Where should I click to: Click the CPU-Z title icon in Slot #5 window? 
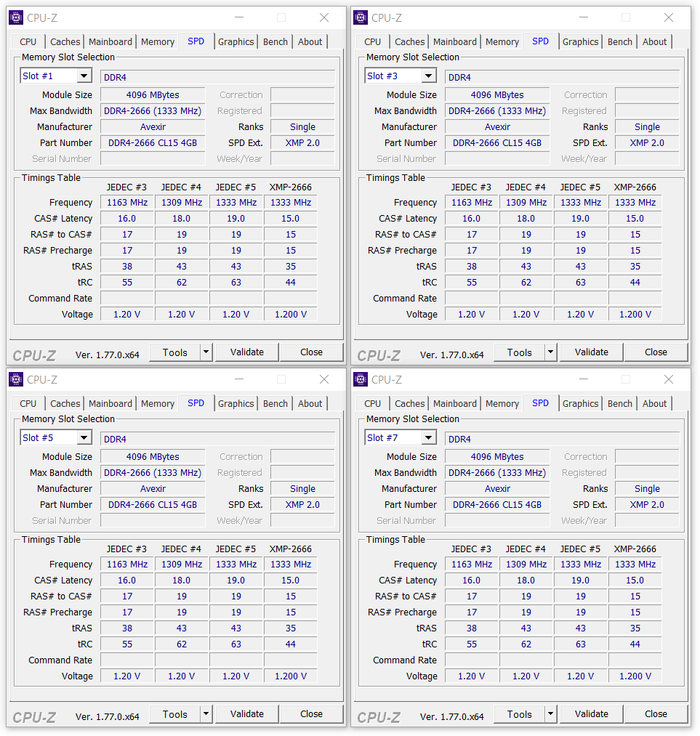(x=16, y=379)
